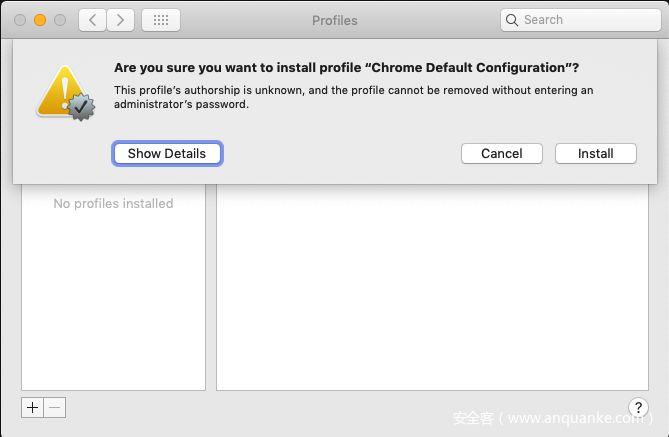The width and height of the screenshot is (669, 437).
Task: Click the 'Are you sure' dialog heading
Action: pos(346,68)
